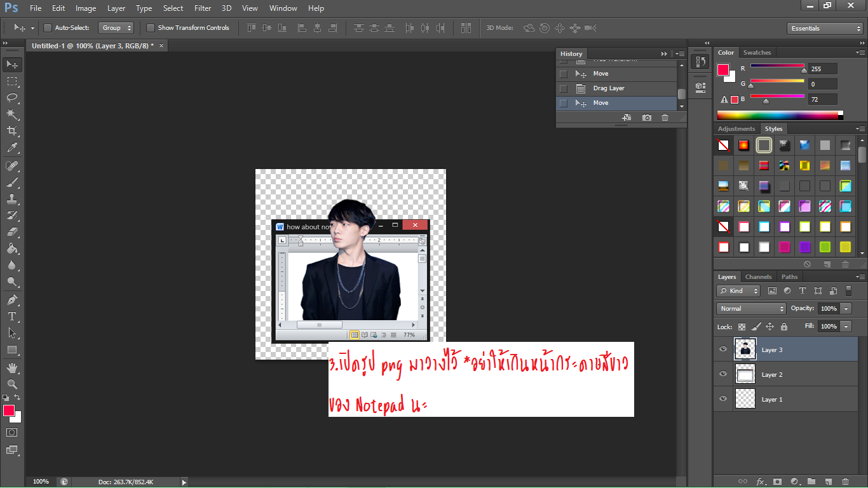The width and height of the screenshot is (868, 488).
Task: Create new document from current history state
Action: pyautogui.click(x=627, y=118)
